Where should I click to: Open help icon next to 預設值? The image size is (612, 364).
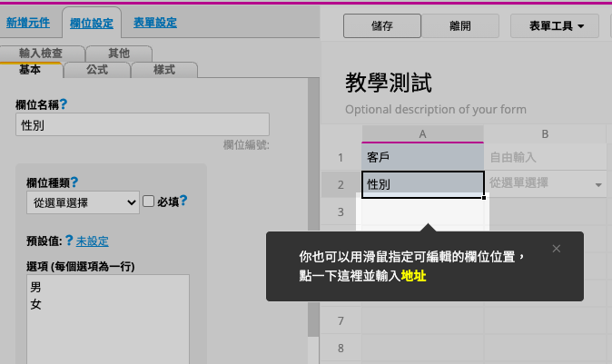coord(69,240)
